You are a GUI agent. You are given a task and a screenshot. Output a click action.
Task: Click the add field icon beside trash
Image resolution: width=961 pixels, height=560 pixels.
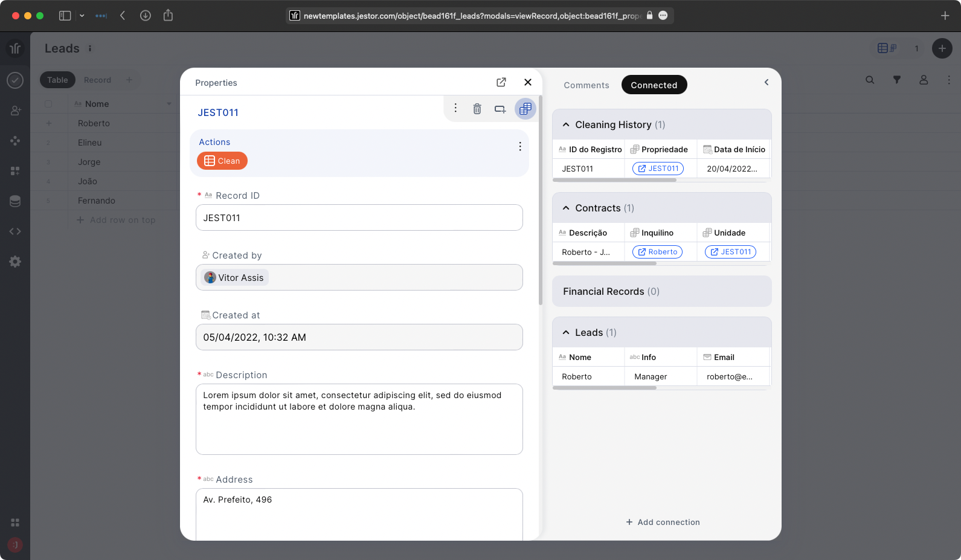500,109
